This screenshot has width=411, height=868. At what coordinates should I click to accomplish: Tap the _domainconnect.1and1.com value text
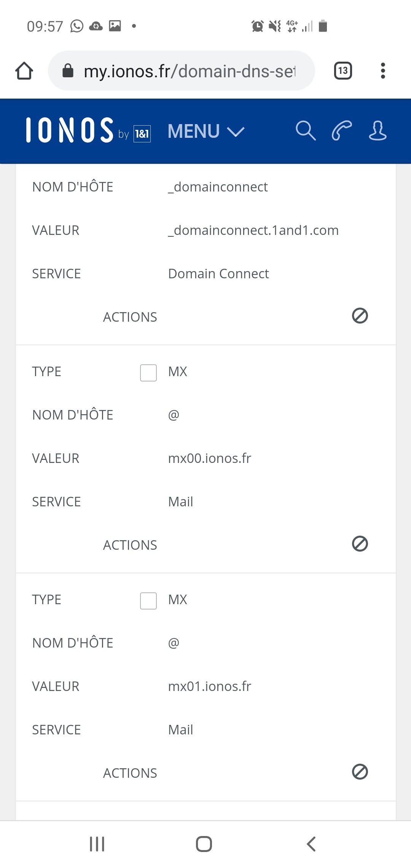253,230
